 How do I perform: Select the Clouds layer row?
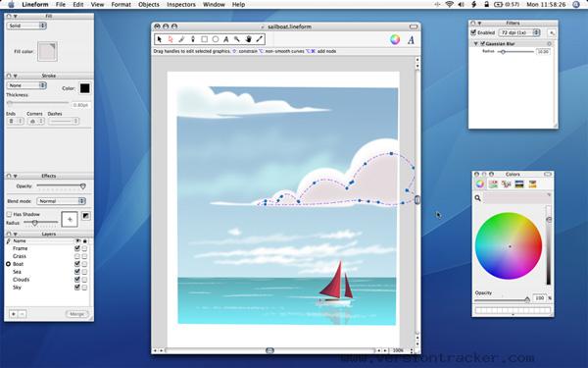tap(47, 280)
